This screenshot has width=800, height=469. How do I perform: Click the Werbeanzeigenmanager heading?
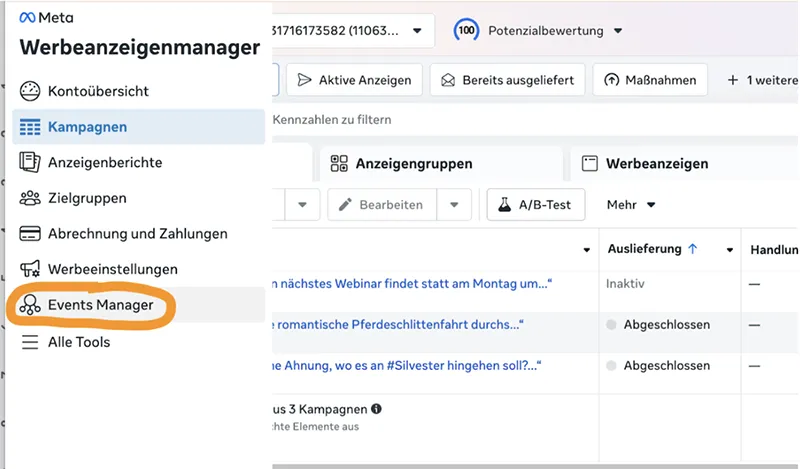coord(140,47)
